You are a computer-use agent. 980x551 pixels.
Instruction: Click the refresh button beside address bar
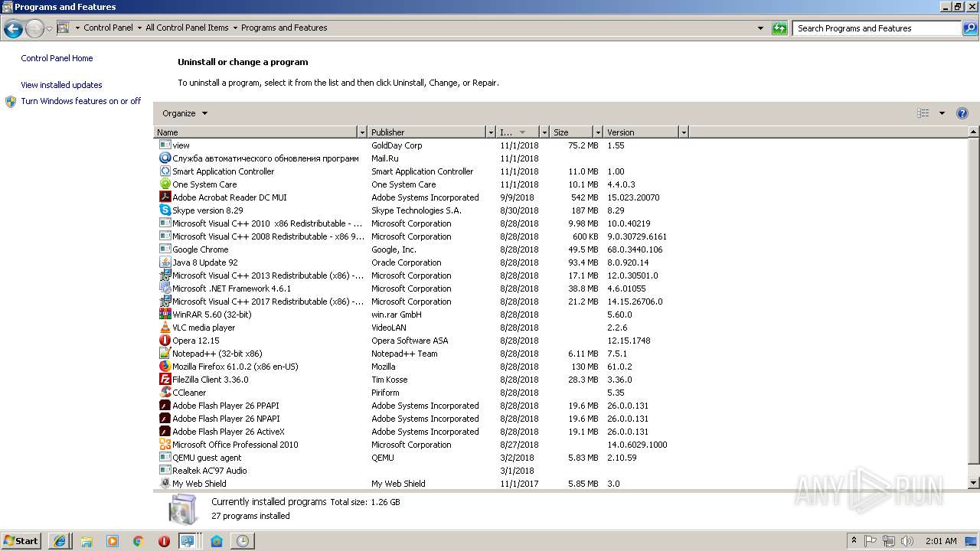(x=779, y=28)
